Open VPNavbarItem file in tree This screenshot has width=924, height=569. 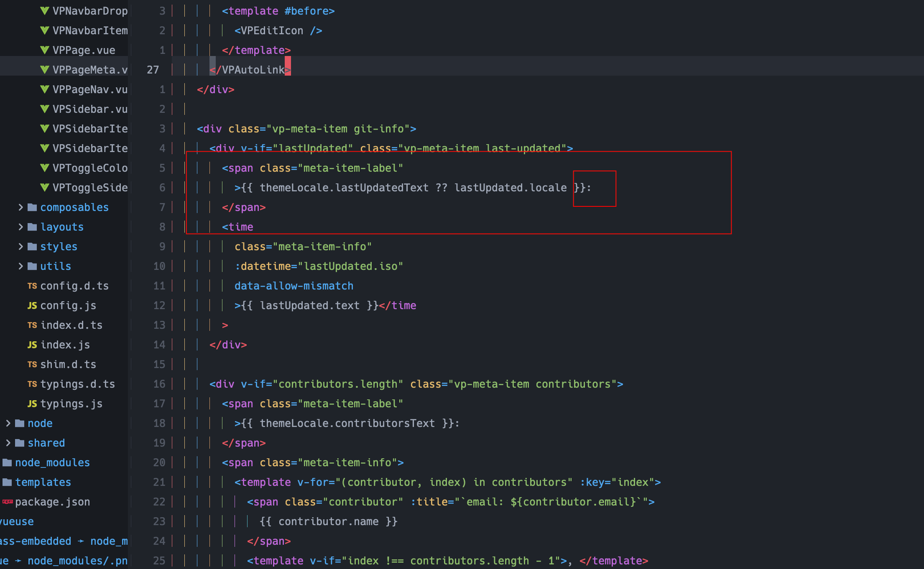click(x=90, y=30)
